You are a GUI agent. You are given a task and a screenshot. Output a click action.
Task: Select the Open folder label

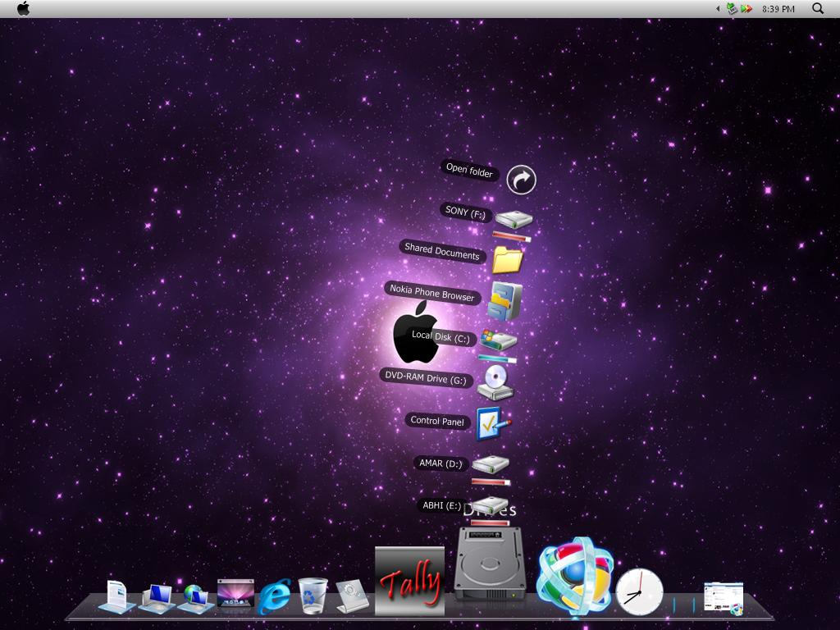(469, 170)
